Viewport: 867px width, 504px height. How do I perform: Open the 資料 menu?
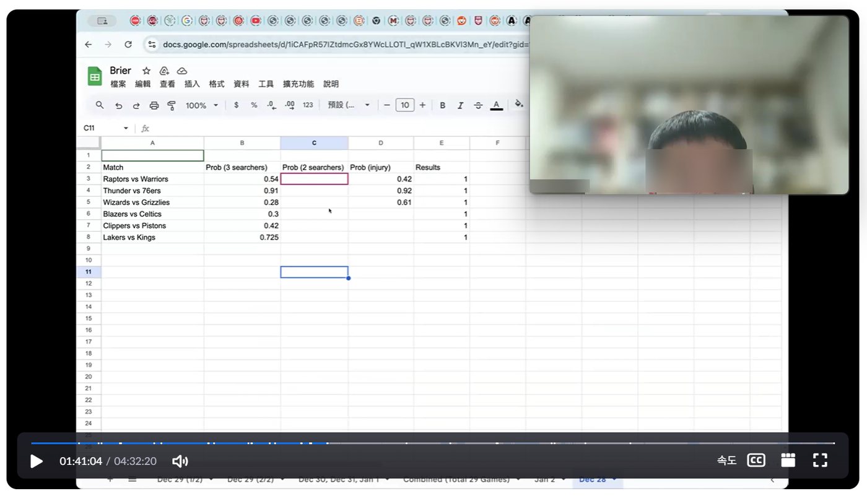point(242,84)
